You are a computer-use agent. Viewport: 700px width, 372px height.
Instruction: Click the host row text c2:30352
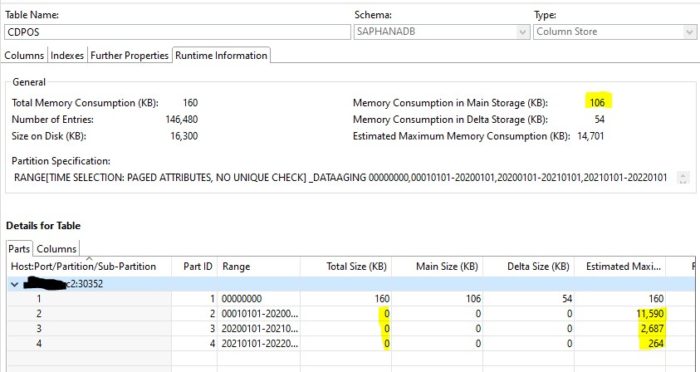tap(85, 284)
